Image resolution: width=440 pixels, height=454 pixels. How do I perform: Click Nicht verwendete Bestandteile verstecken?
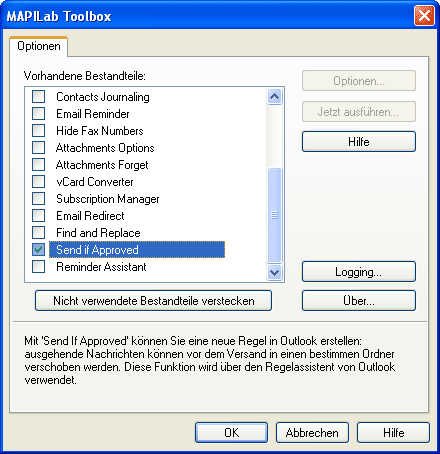tap(153, 301)
